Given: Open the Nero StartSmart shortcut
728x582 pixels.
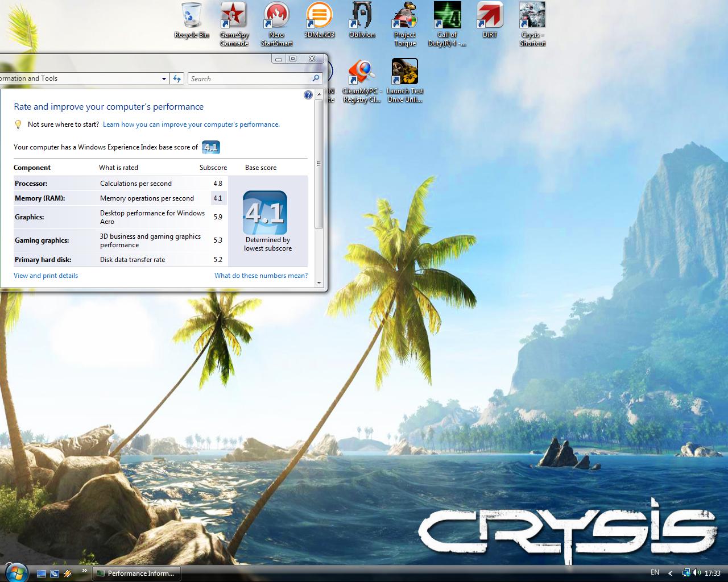Looking at the screenshot, I should (x=276, y=24).
